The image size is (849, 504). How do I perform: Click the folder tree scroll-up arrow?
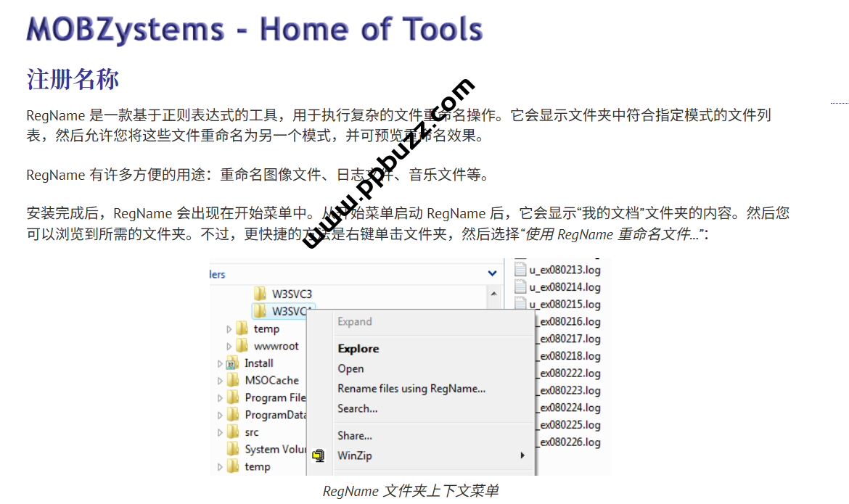coord(494,294)
